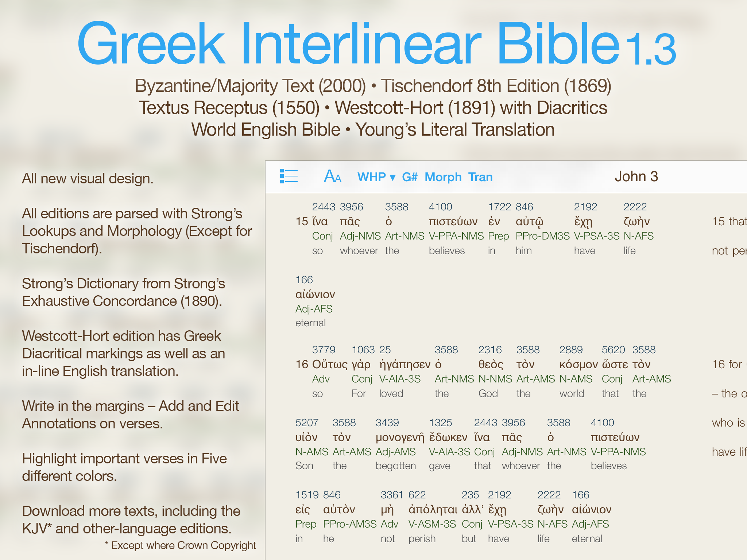Tap the Greek word ἠγάπησεν
This screenshot has width=747, height=560.
point(405,364)
